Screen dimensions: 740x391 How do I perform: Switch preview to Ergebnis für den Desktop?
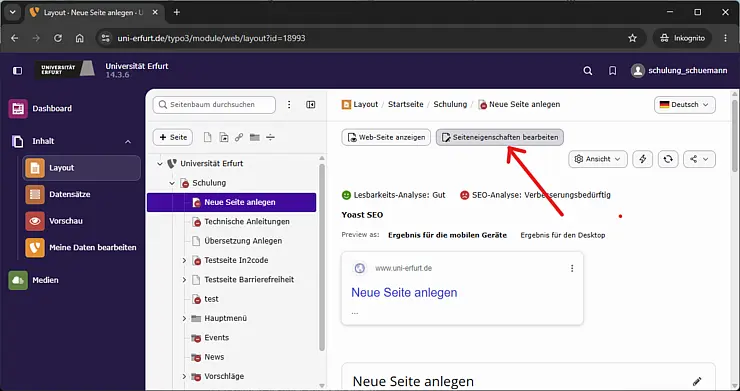[x=563, y=235]
